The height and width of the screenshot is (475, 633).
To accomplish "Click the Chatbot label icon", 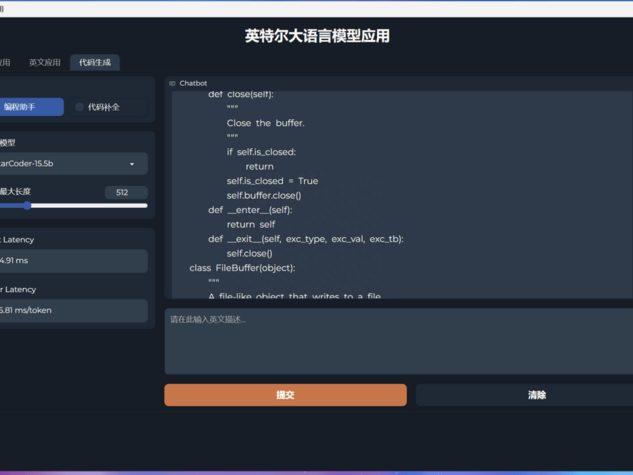I will 172,84.
